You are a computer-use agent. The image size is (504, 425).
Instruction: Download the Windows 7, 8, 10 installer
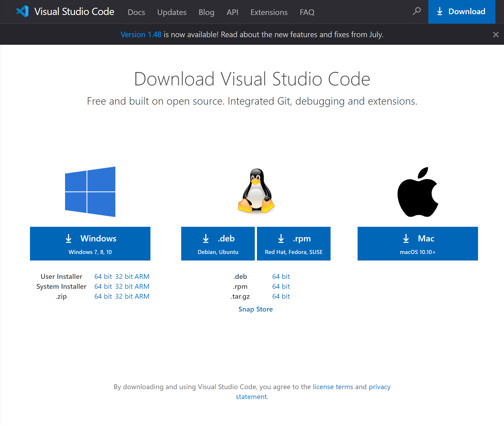[x=90, y=244]
